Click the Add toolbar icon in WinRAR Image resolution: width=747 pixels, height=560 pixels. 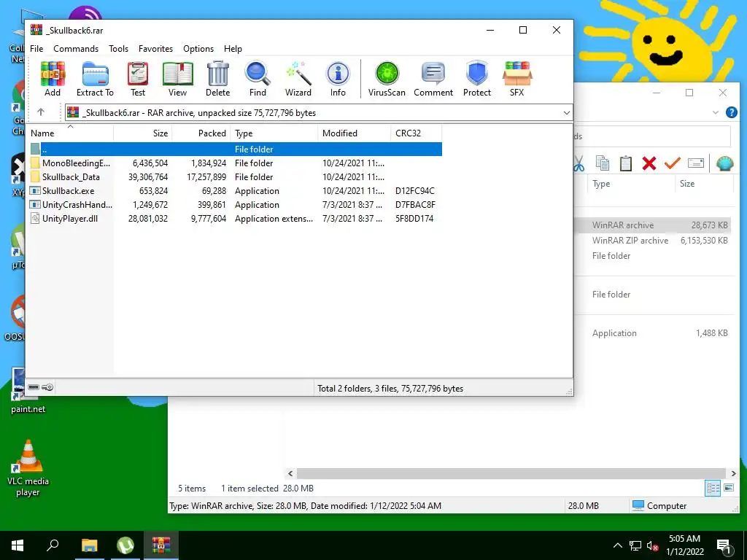53,79
